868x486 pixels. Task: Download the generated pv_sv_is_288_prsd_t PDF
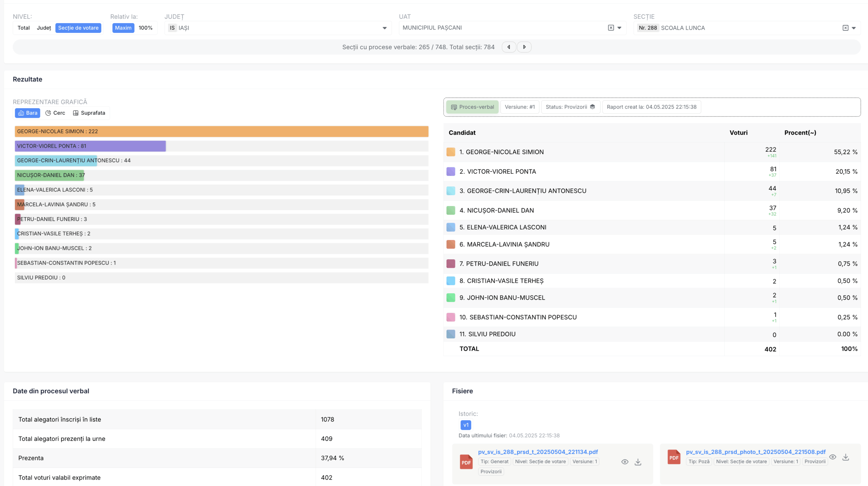point(638,462)
